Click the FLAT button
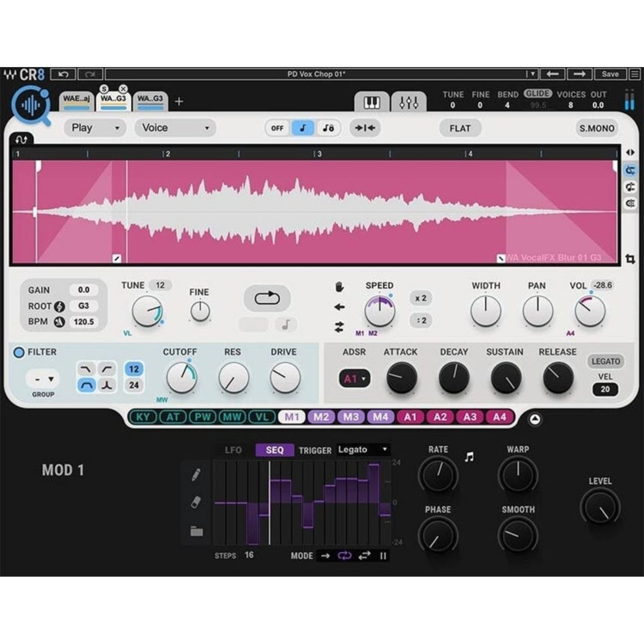The image size is (644, 644). pyautogui.click(x=459, y=128)
